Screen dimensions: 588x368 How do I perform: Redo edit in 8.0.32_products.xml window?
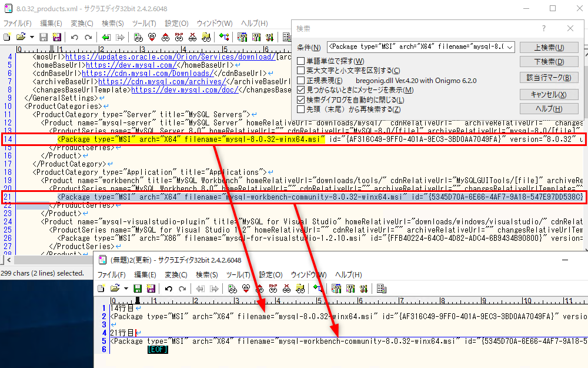pos(88,37)
